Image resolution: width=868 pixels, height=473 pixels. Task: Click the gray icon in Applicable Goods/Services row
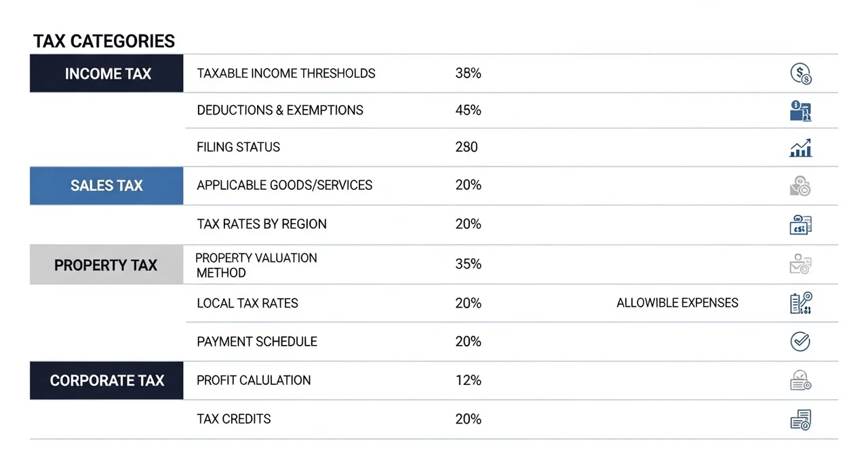pyautogui.click(x=801, y=186)
